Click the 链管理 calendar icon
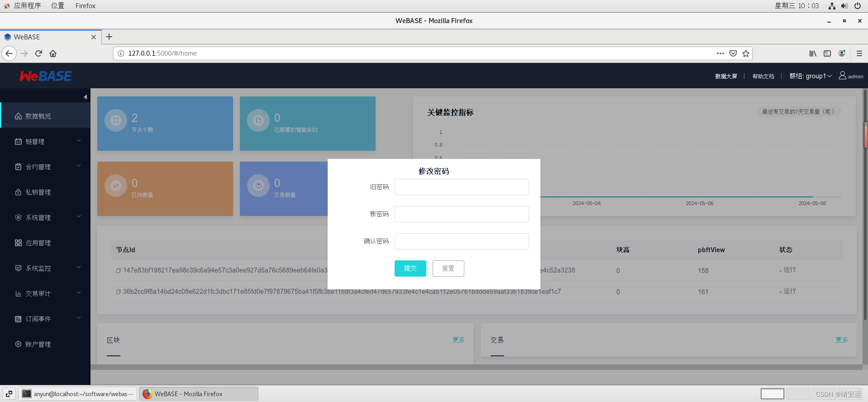This screenshot has height=402, width=868. click(18, 142)
